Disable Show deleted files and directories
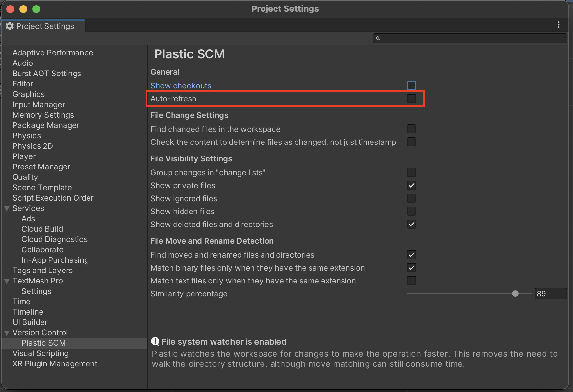This screenshot has height=392, width=573. click(x=411, y=225)
